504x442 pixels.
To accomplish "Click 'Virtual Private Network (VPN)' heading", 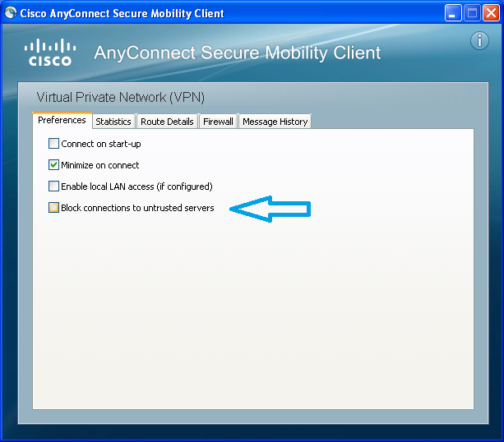I will [121, 97].
